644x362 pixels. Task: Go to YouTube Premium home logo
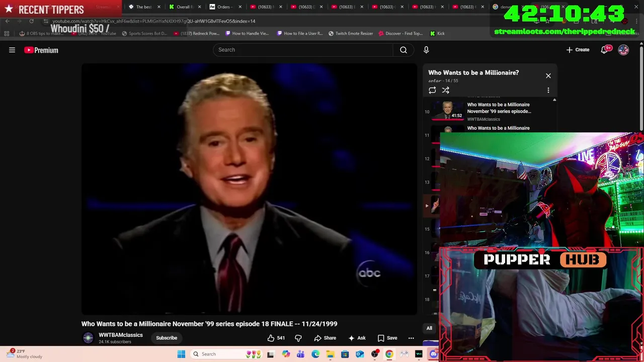point(41,50)
